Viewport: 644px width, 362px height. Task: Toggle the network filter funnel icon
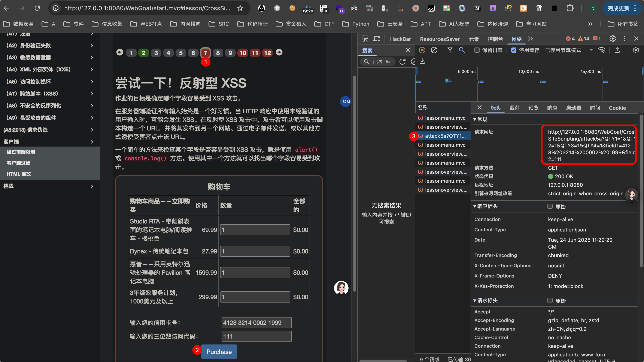coord(450,50)
